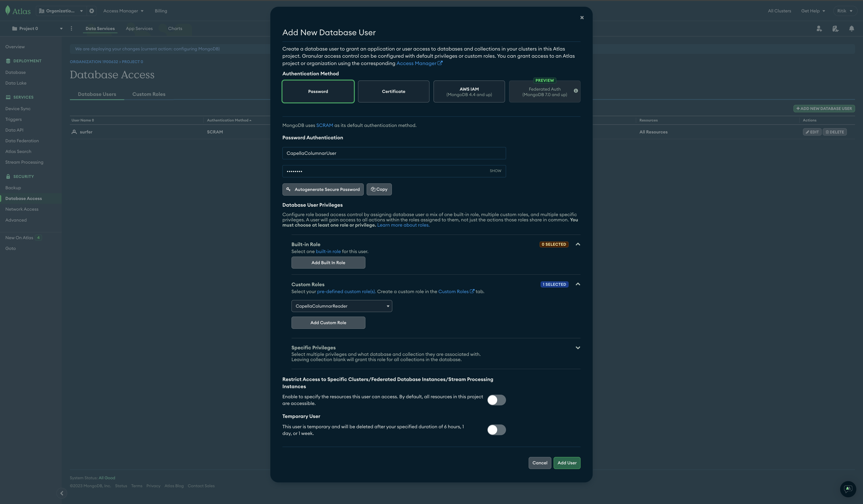863x504 pixels.
Task: Open the chat assistant bubble in bottom-right corner
Action: 848,489
